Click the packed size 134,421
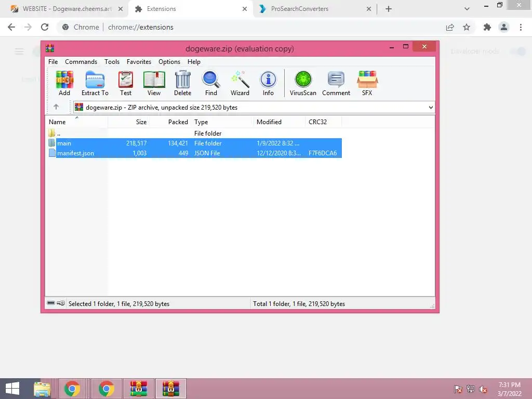The image size is (532, 399). coord(178,143)
